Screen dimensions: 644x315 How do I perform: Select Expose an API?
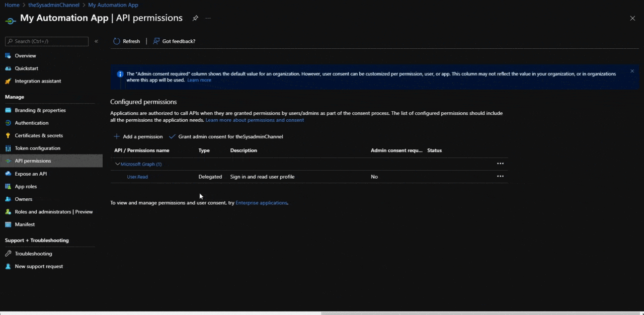coord(31,173)
